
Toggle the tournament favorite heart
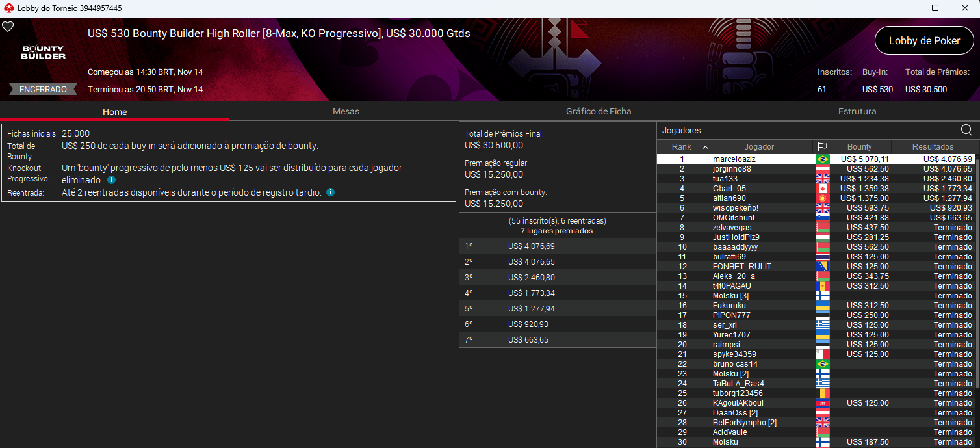8,26
